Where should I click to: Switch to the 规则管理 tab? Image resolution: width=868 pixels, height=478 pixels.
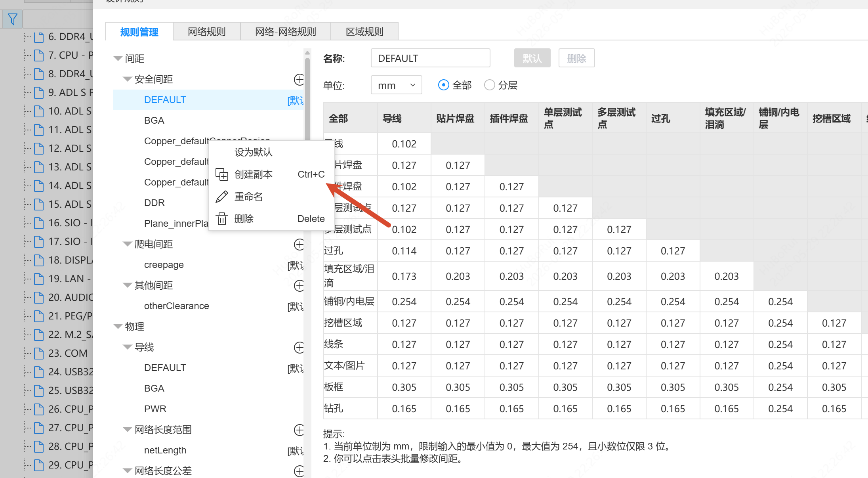click(139, 32)
